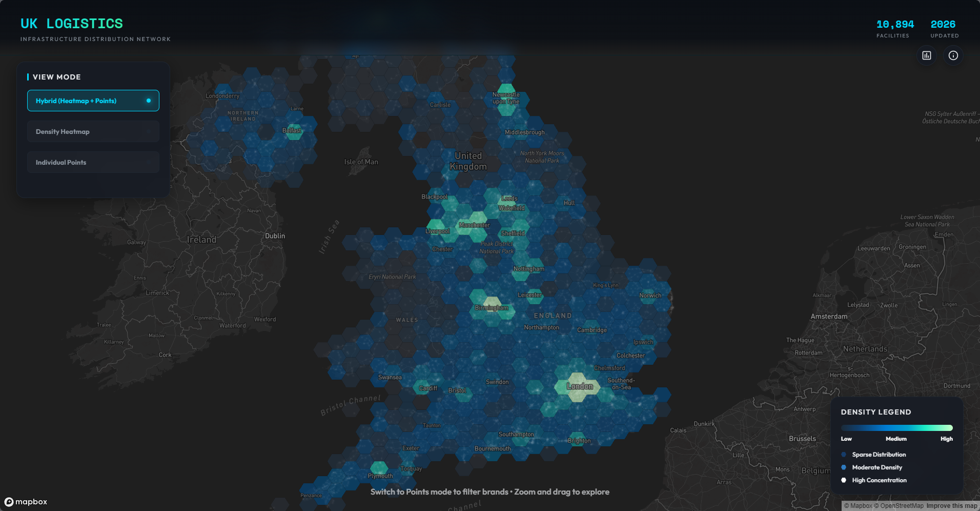Click the Sparse Distribution legend dot

pos(844,455)
